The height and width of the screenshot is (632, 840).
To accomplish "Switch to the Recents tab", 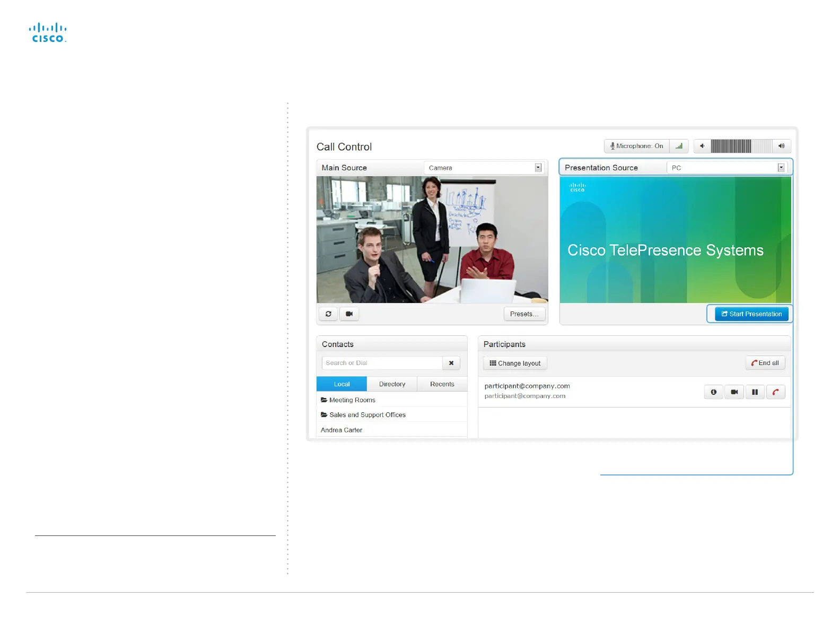I will coord(442,384).
